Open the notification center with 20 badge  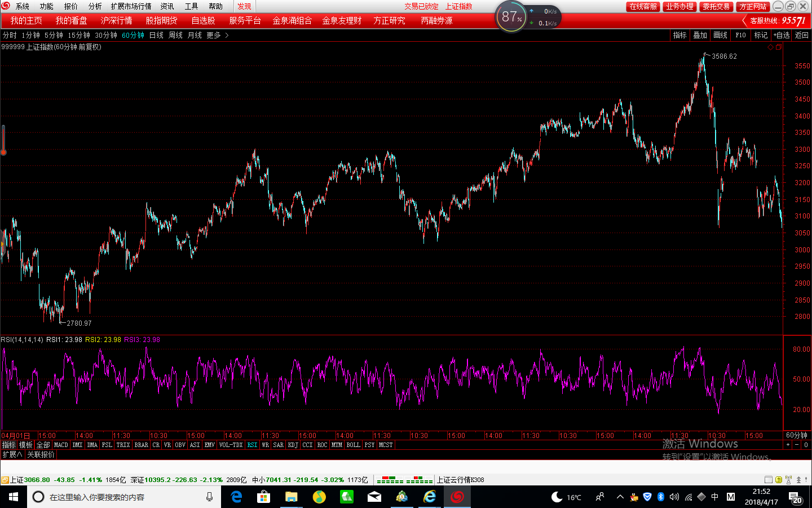[796, 497]
